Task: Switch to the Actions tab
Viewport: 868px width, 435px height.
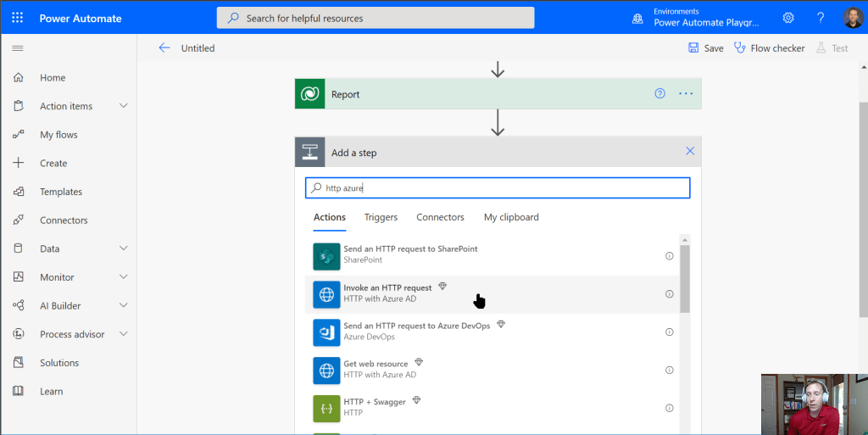Action: (330, 217)
